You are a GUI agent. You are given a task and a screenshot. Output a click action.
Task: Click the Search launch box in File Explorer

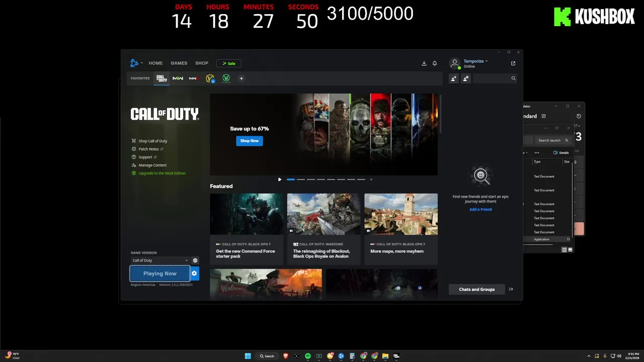pos(553,140)
